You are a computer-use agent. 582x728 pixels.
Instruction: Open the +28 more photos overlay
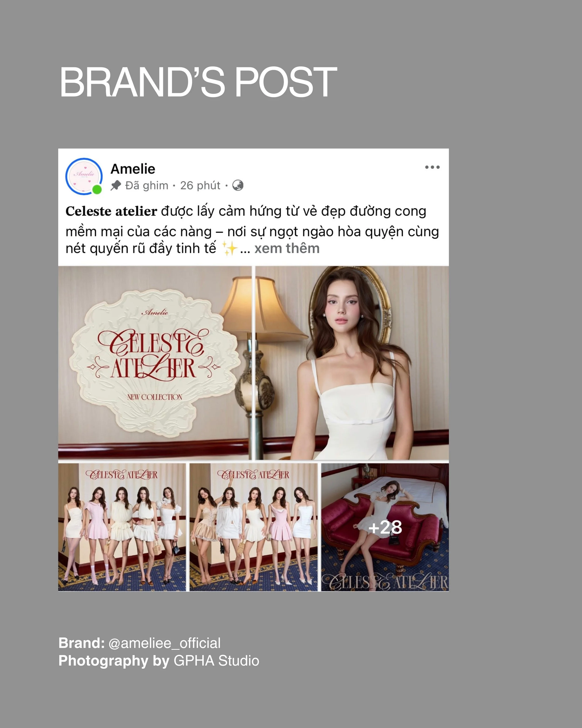[385, 527]
